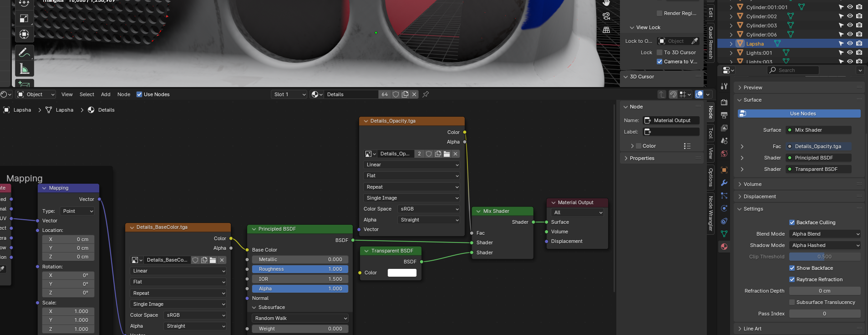
Task: Expand the Preview panel
Action: pos(799,88)
